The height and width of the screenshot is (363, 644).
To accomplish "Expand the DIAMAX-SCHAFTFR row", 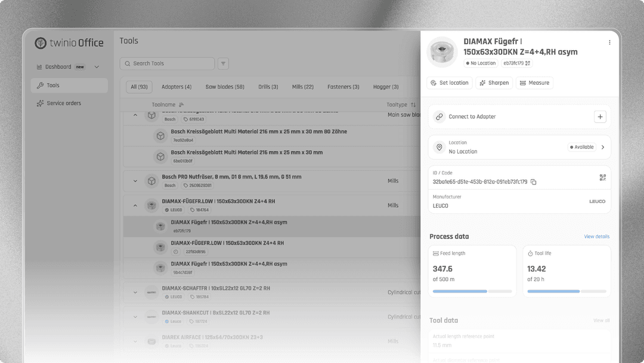I will point(135,293).
